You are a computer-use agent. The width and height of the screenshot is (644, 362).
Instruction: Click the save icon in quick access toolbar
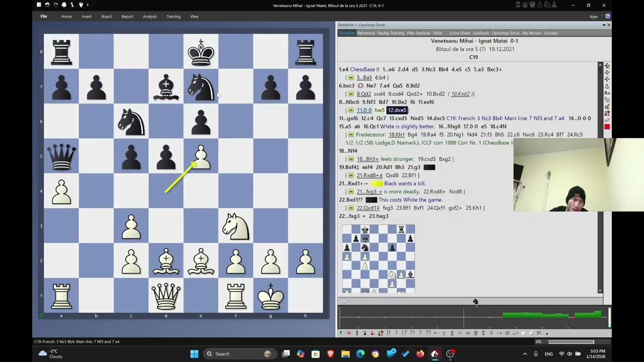click(x=39, y=5)
